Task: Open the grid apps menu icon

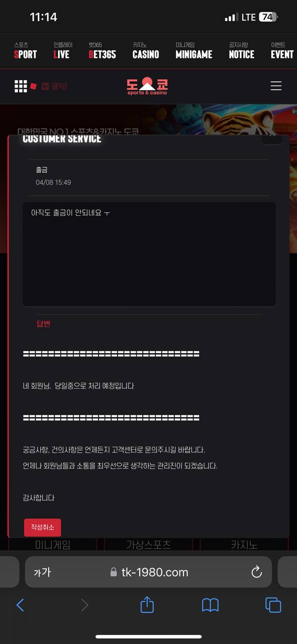Action: [x=21, y=86]
